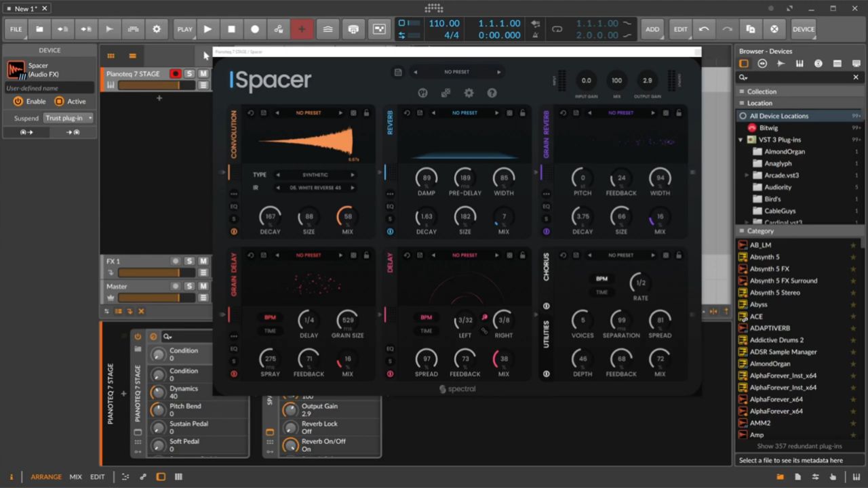This screenshot has width=868, height=488.
Task: Click the randomize dice icon in Spacer's header
Action: [446, 93]
